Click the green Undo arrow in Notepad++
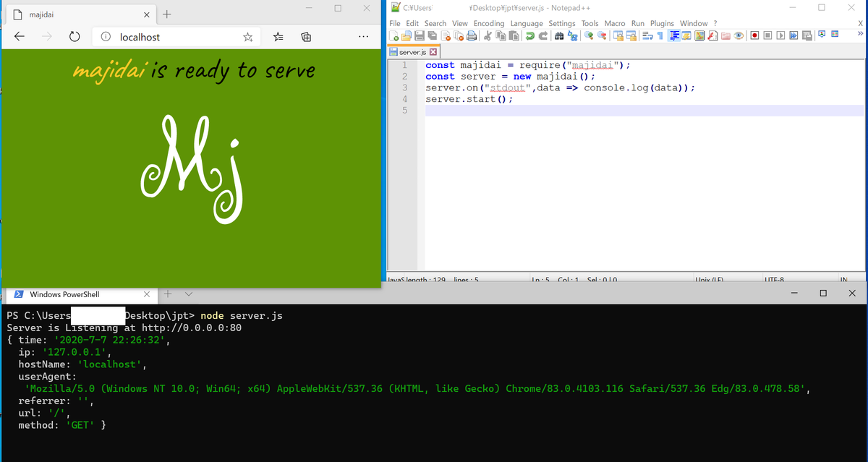 [530, 35]
